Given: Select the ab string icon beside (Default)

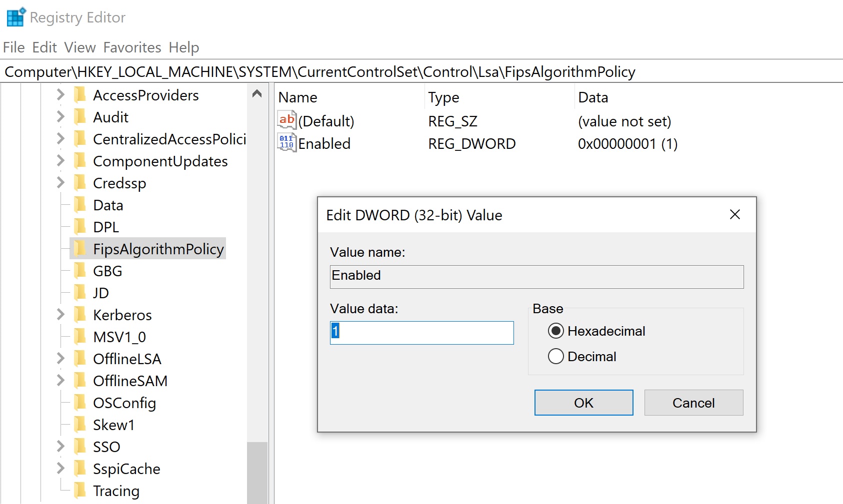Looking at the screenshot, I should click(286, 120).
